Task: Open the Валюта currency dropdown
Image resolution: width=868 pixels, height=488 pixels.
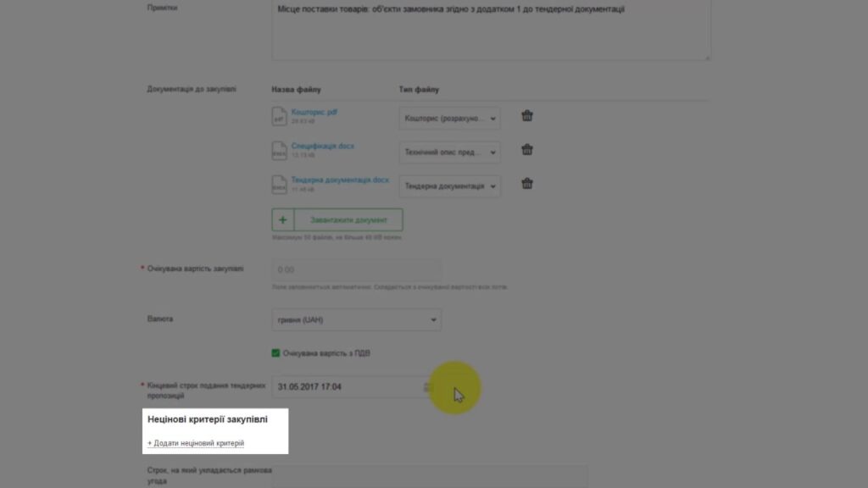Action: click(357, 319)
